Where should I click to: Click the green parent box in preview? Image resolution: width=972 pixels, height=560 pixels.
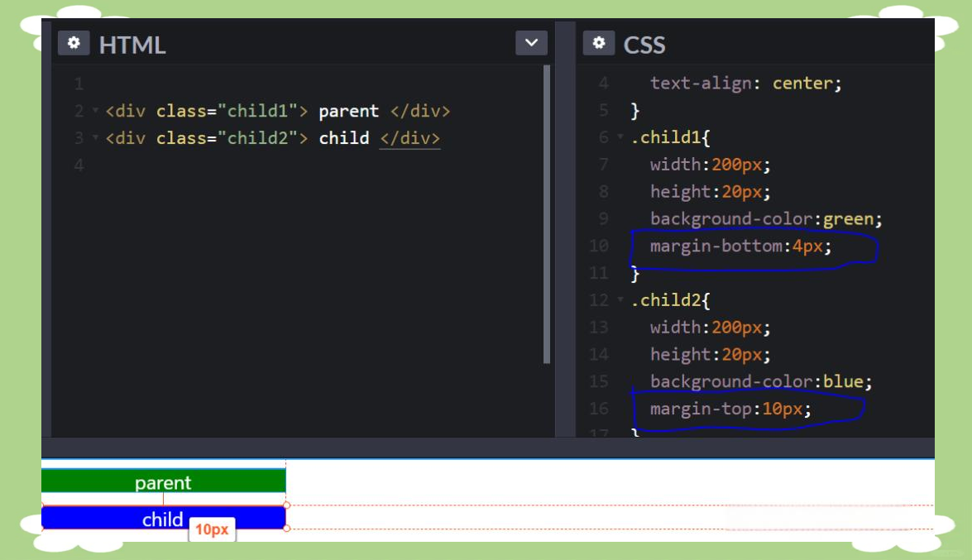tap(164, 481)
